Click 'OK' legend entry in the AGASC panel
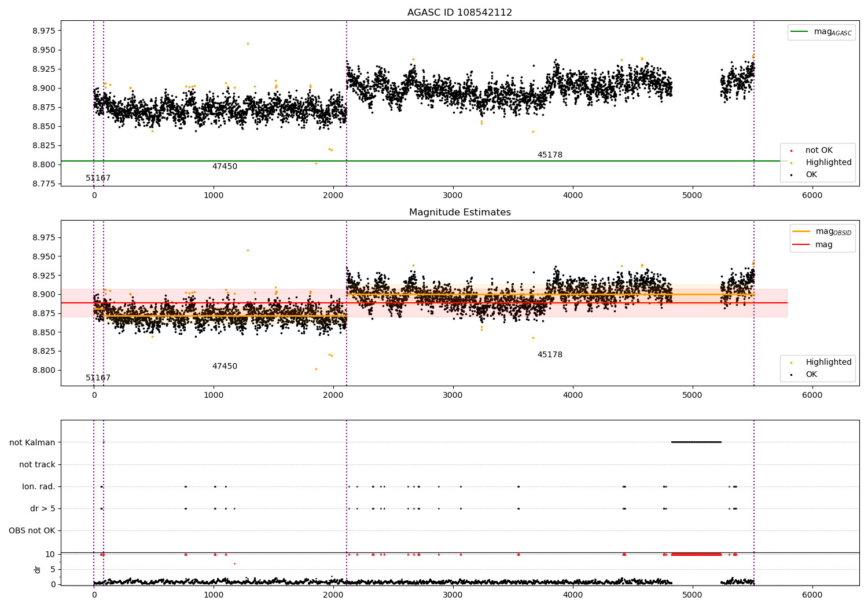This screenshot has width=868, height=608. 811,175
